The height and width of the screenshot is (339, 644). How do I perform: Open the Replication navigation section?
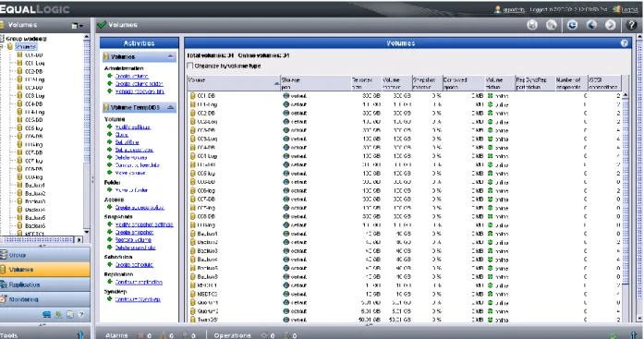44,285
